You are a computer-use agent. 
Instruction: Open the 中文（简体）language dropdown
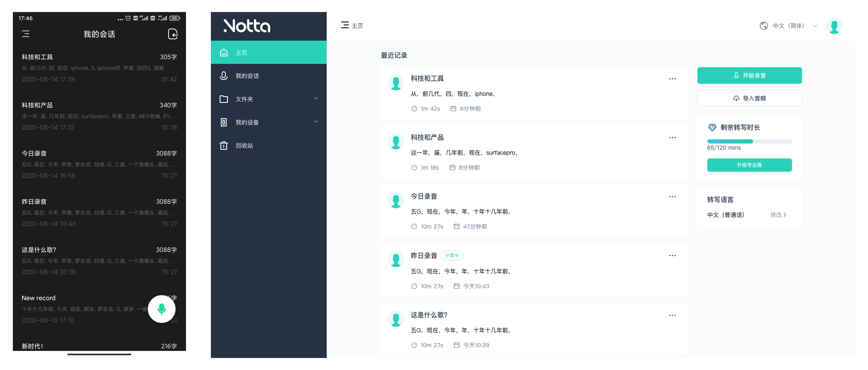pos(789,26)
